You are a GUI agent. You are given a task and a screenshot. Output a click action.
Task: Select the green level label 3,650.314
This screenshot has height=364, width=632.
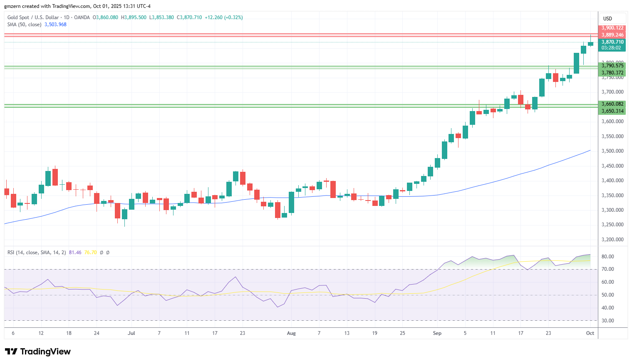[x=612, y=111]
